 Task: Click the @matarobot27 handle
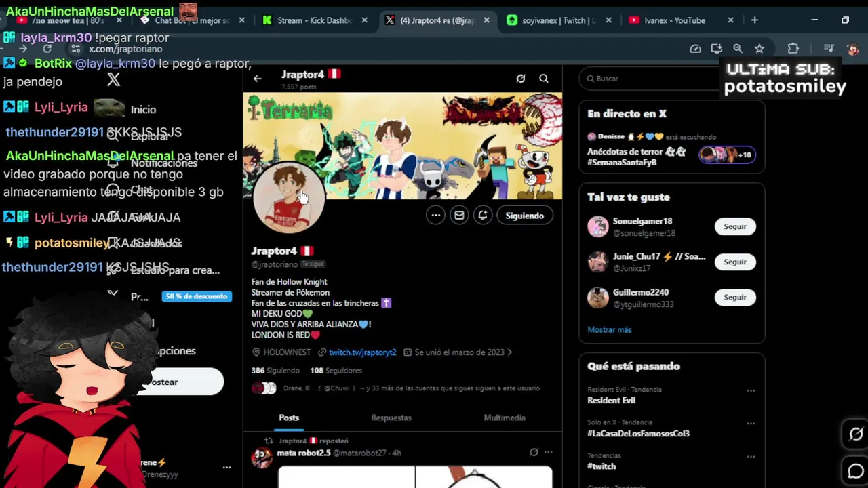coord(361,453)
